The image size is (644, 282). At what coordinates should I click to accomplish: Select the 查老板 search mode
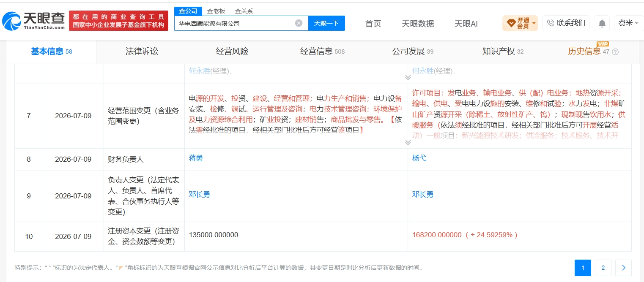(216, 11)
